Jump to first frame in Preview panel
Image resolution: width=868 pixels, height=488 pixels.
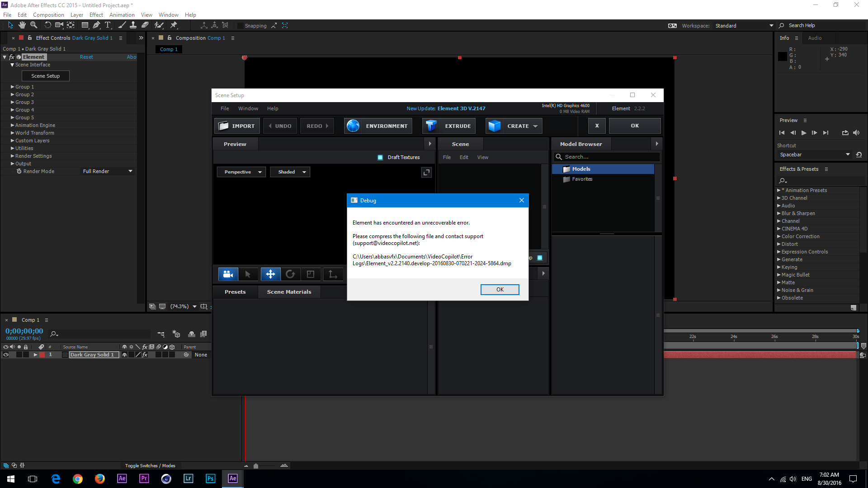tap(782, 133)
